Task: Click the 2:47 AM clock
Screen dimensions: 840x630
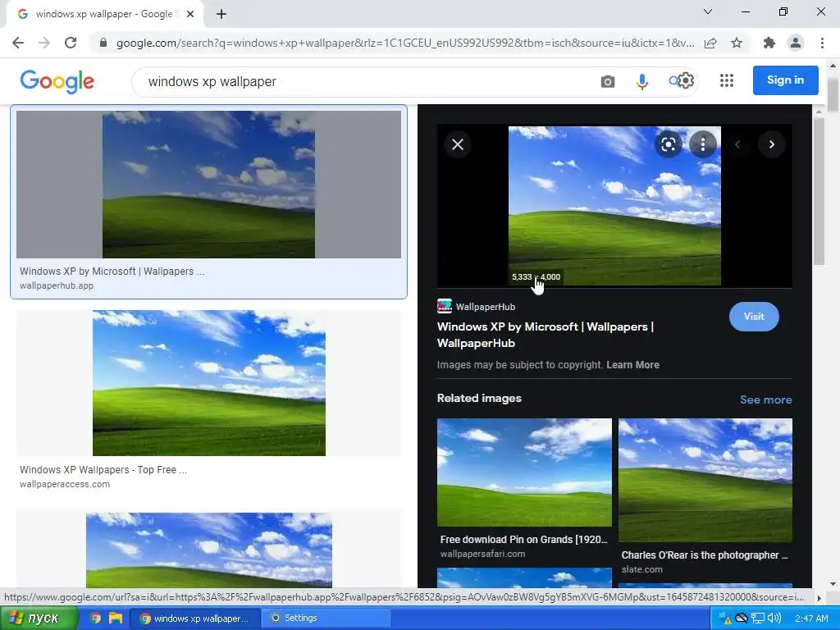Action: pyautogui.click(x=811, y=619)
